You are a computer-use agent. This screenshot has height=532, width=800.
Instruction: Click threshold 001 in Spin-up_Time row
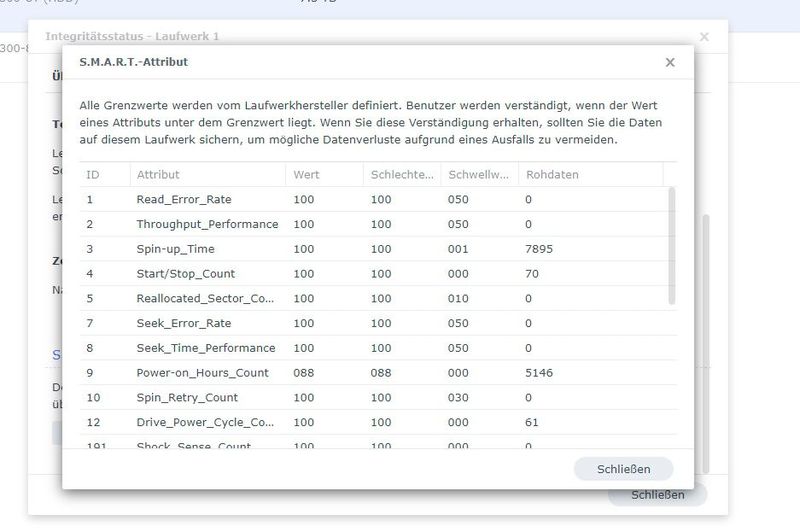458,249
